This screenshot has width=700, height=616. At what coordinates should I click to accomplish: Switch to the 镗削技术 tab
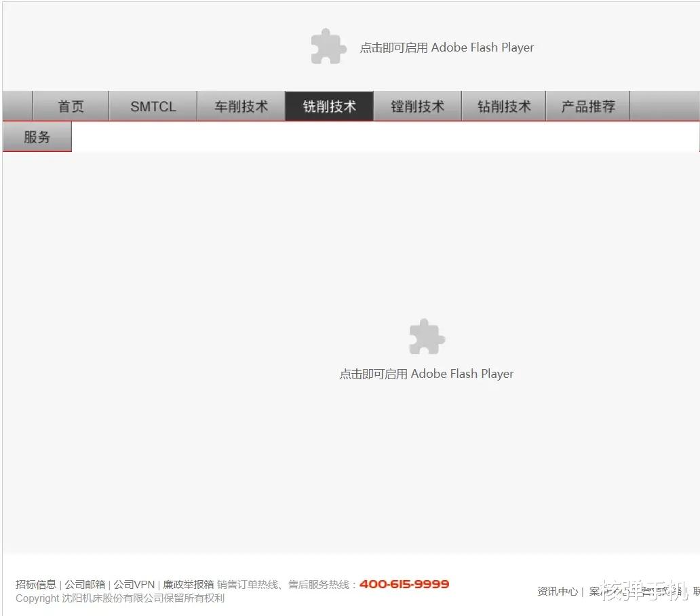(417, 106)
